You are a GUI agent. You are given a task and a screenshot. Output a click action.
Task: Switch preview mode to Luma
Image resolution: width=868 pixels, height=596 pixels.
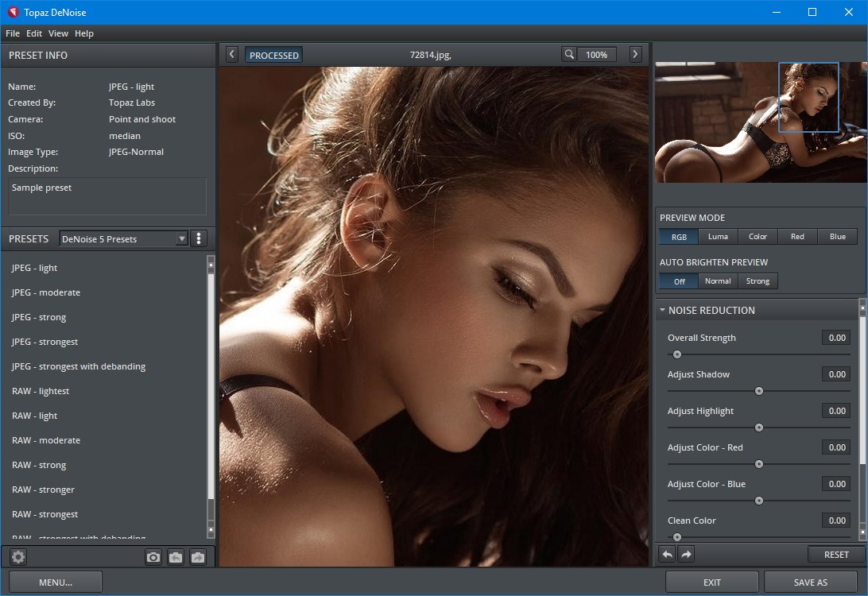point(718,236)
